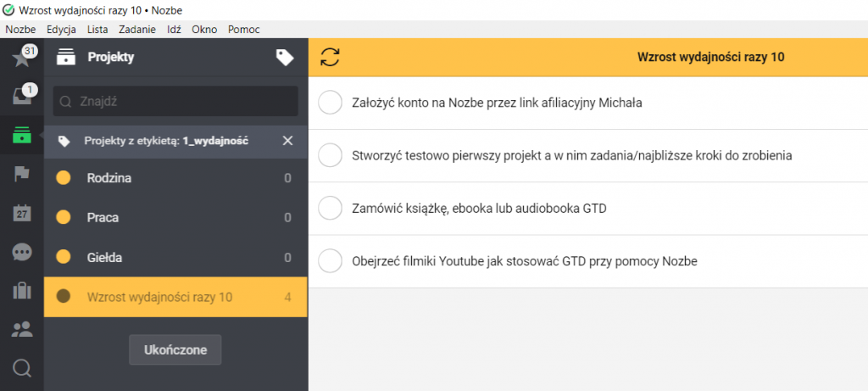Clear the 1_wydajność label filter
Viewport: 868px width, 391px height.
click(287, 141)
